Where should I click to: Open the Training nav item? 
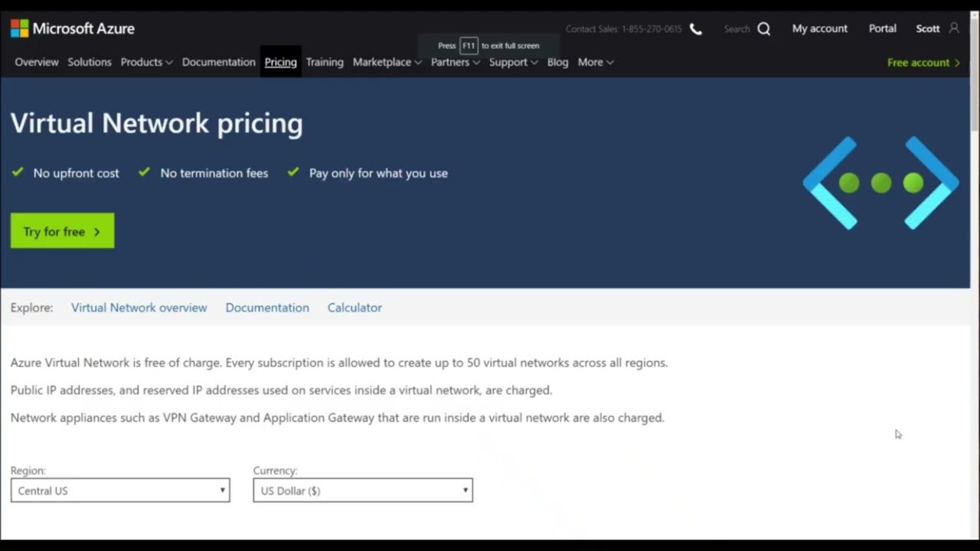(x=325, y=62)
